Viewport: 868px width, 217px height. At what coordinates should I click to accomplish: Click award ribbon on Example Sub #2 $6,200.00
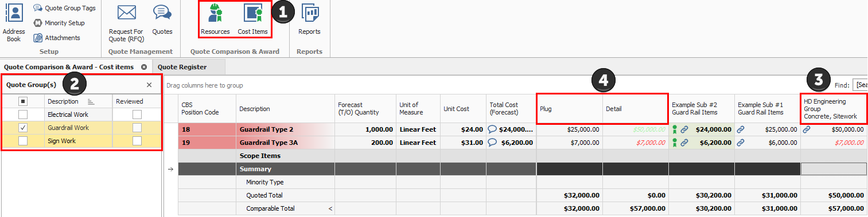point(675,143)
